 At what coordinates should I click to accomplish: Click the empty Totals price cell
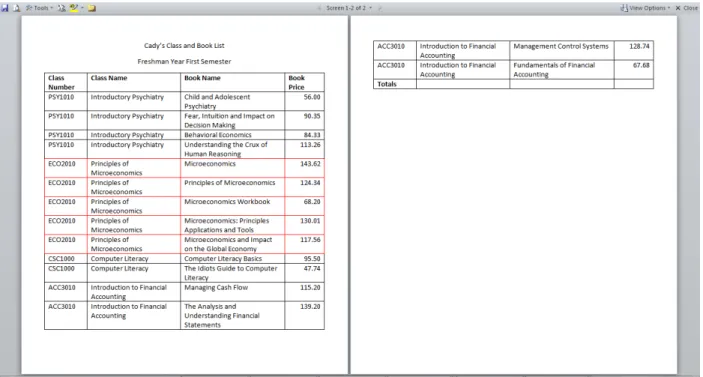[x=634, y=84]
